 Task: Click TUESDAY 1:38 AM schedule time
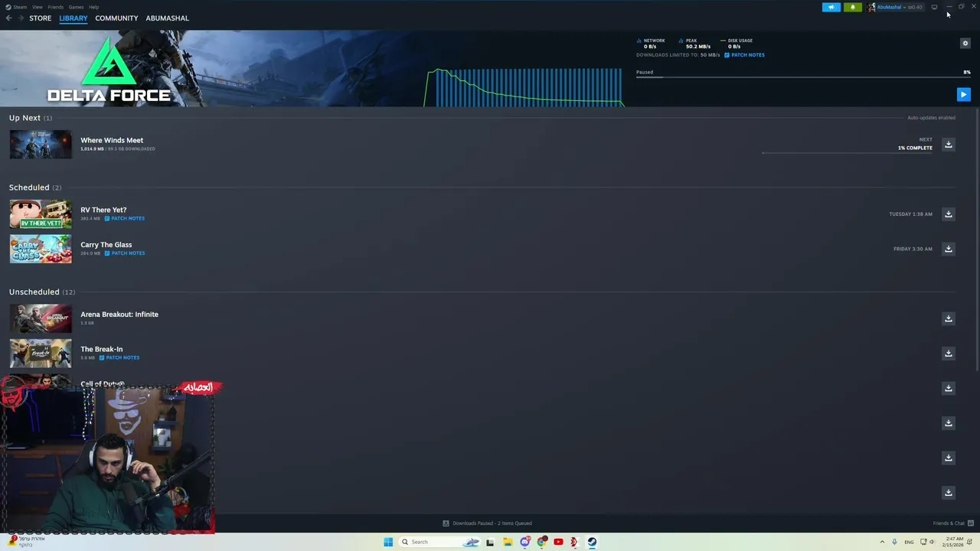[x=910, y=214]
